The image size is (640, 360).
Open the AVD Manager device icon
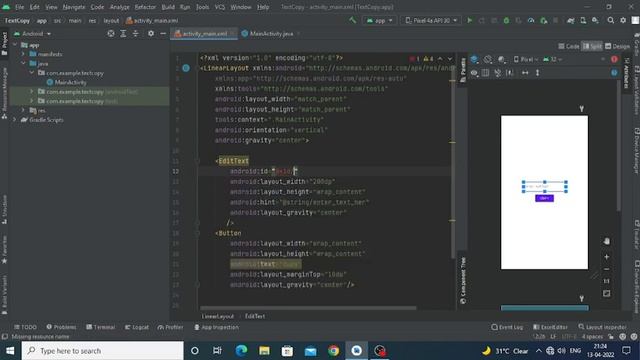coord(583,20)
